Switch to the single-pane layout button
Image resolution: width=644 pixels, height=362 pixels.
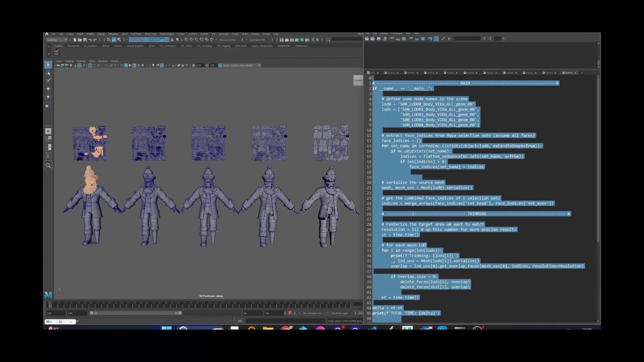48,131
